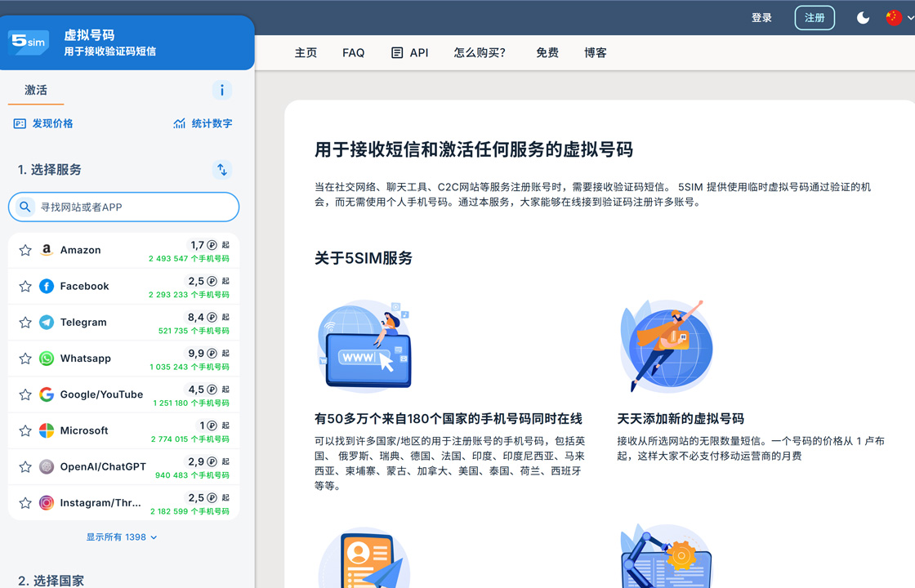Click the Google logo icon

[x=47, y=395]
